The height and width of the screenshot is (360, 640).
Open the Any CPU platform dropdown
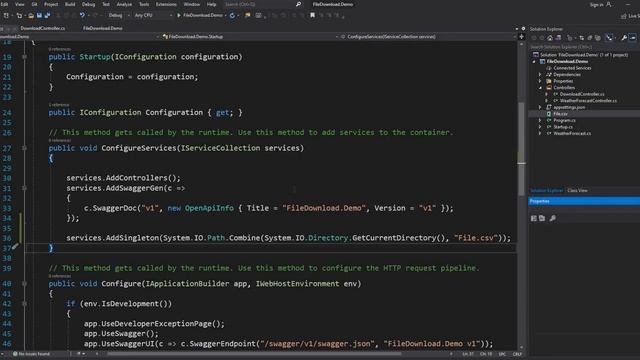(153, 16)
